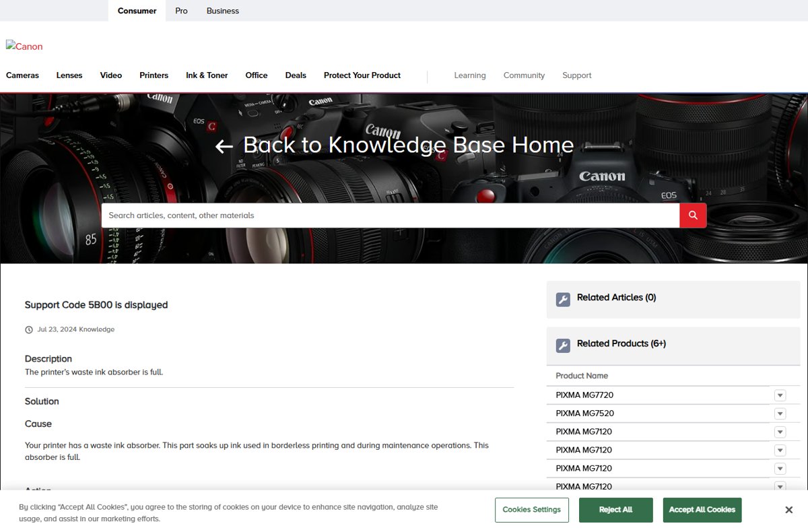Image resolution: width=808 pixels, height=532 pixels.
Task: Click the Cause heading
Action: click(x=38, y=424)
